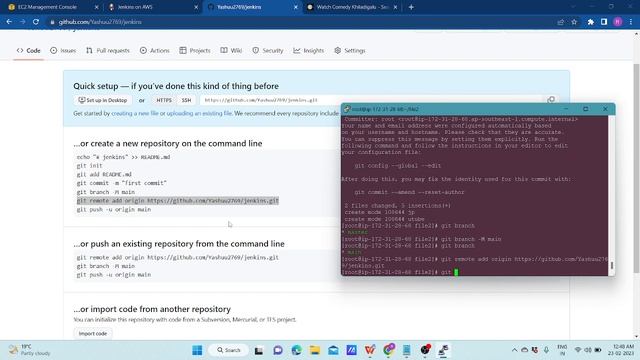Click the terminal prompt line with 'git'

pyautogui.click(x=400, y=272)
